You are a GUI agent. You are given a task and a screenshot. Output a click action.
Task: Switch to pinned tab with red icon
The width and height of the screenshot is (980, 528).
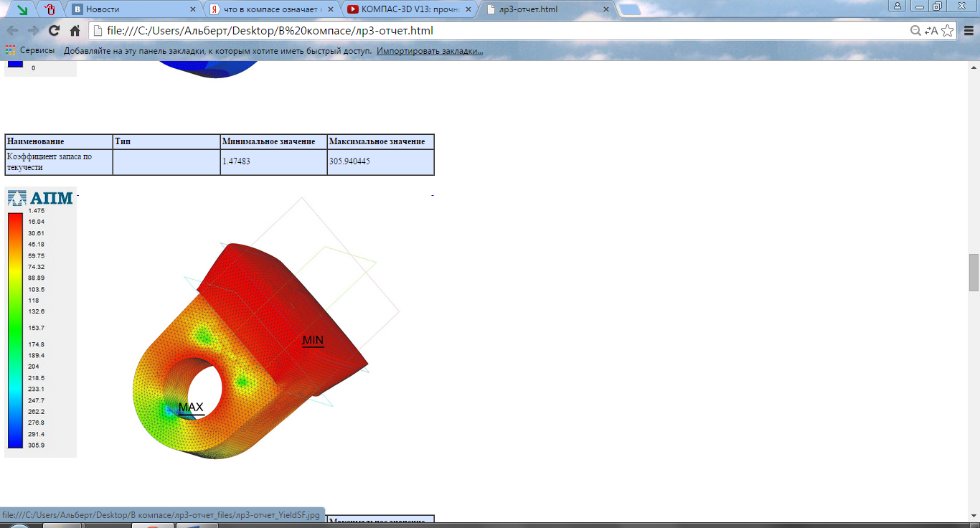(x=50, y=10)
